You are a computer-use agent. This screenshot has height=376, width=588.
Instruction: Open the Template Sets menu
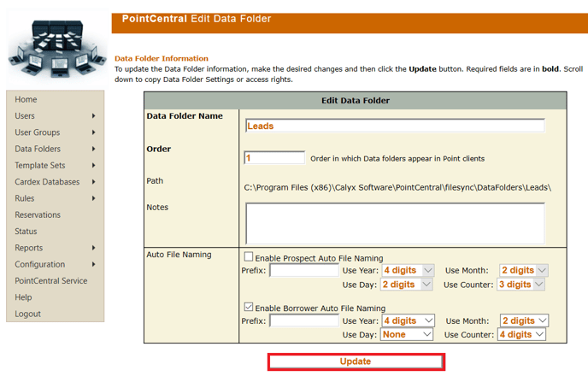[40, 165]
